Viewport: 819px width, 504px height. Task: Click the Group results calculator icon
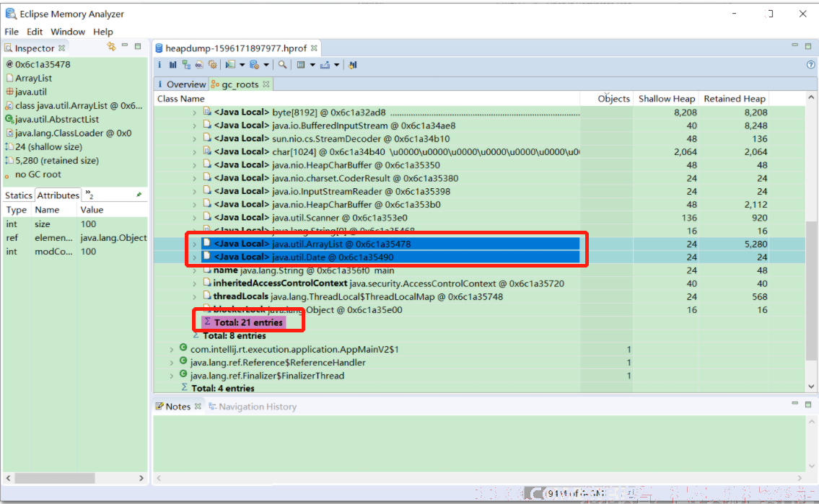301,65
